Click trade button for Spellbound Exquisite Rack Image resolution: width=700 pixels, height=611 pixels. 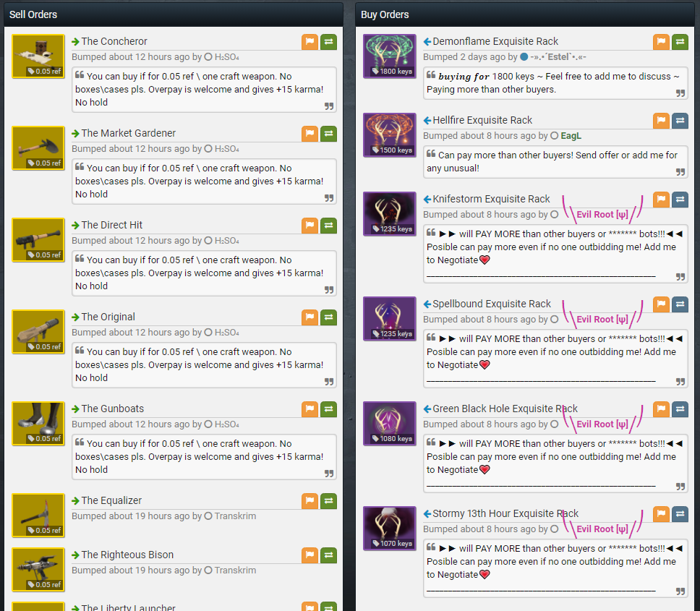tap(680, 304)
